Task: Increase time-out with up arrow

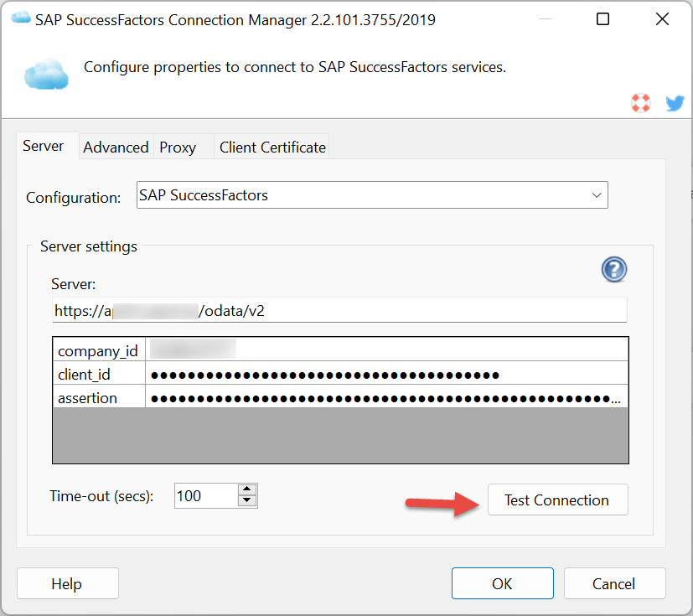Action: pyautogui.click(x=247, y=489)
